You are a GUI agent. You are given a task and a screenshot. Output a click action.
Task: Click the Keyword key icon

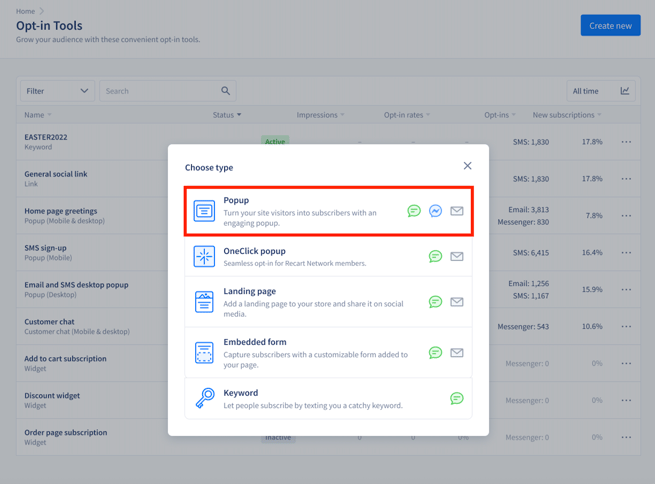[x=204, y=398]
